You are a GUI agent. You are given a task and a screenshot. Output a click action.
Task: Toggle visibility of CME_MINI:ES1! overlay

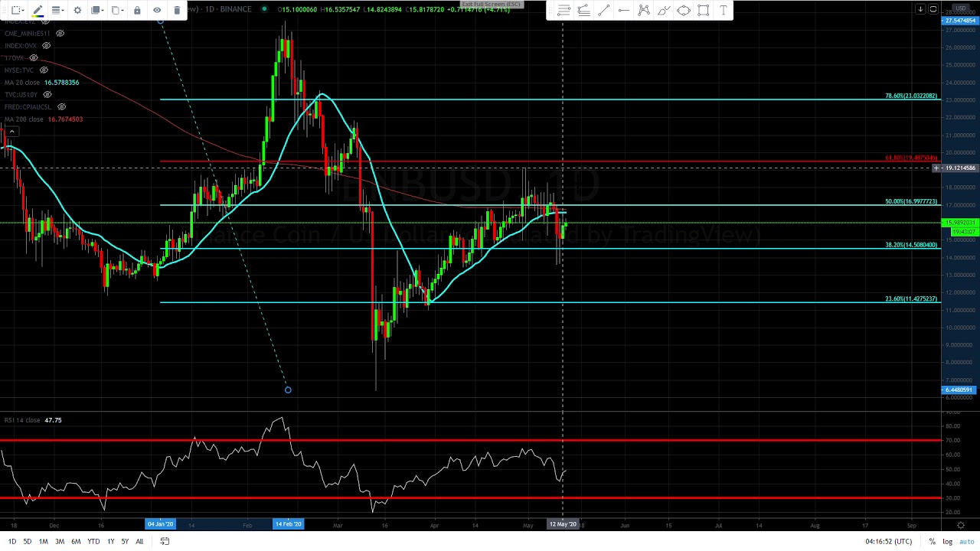point(60,34)
